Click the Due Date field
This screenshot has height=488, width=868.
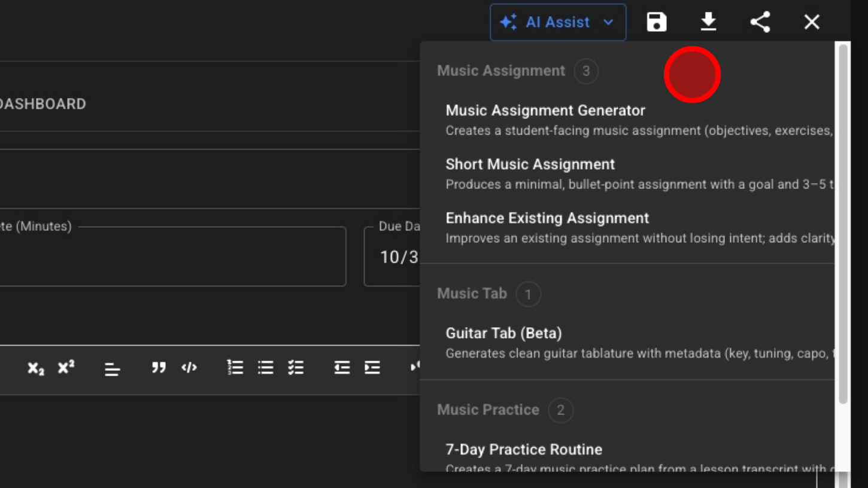click(393, 257)
